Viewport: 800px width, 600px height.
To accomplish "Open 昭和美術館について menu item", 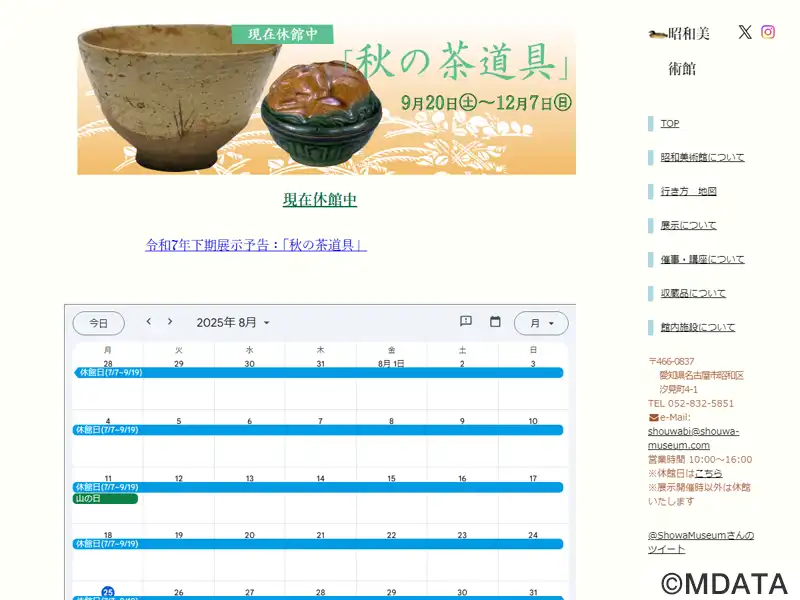I will coord(702,157).
